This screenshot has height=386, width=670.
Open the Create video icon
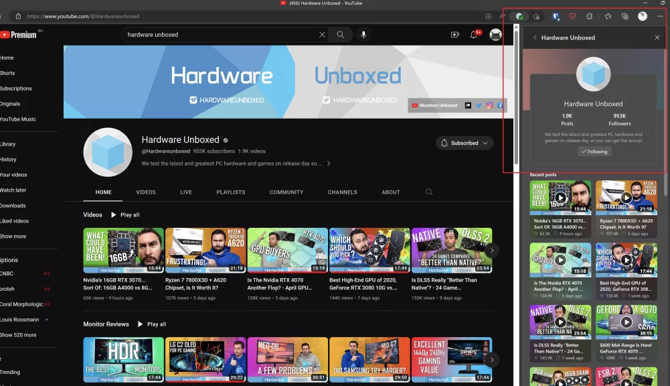[455, 35]
